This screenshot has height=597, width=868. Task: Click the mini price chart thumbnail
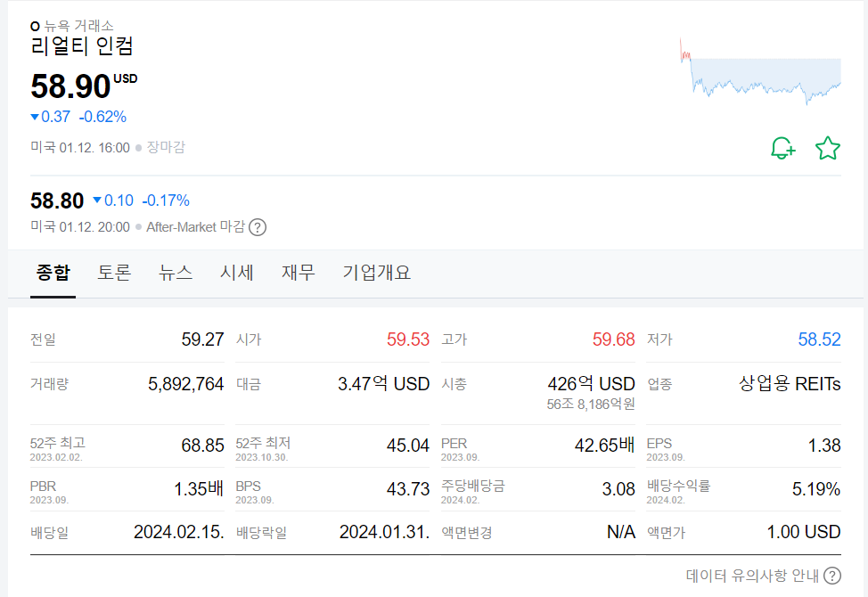pyautogui.click(x=760, y=70)
